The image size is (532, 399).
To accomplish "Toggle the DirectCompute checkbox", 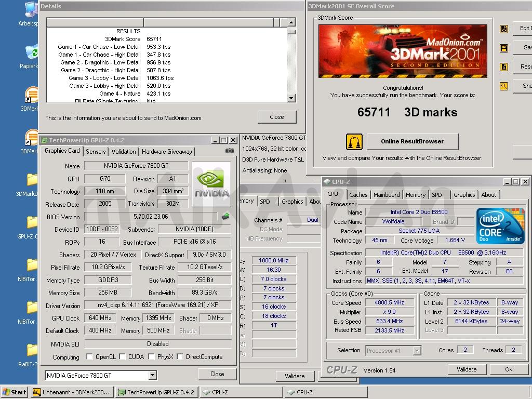I will coord(180,356).
